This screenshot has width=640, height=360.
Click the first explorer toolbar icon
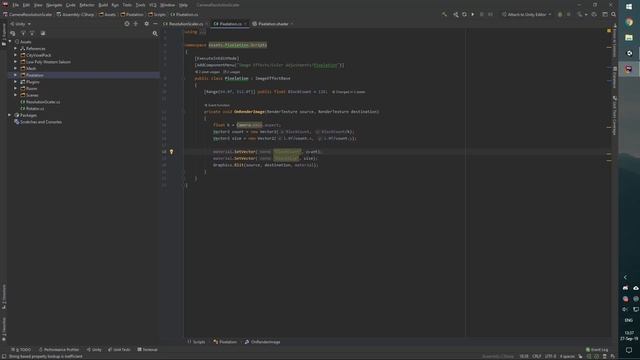pos(13,33)
